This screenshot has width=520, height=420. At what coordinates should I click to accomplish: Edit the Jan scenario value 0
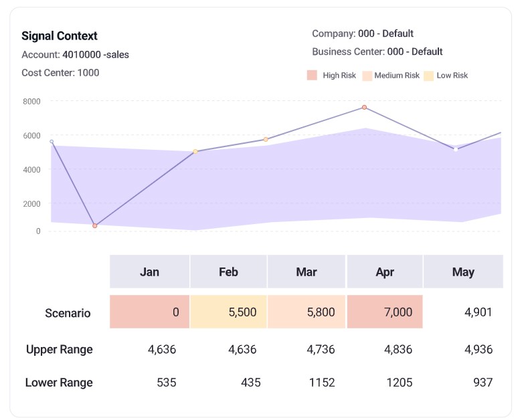(149, 312)
